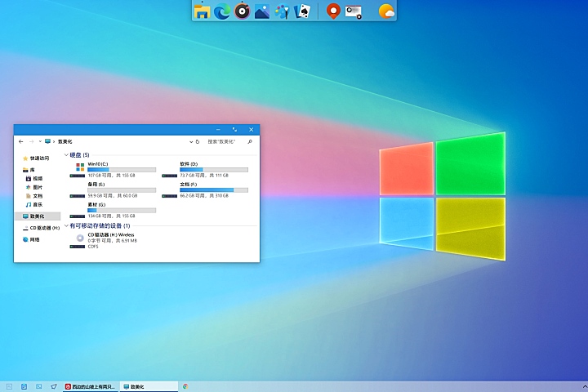Select the 备用 (E:) drive
588x392 pixels.
pyautogui.click(x=113, y=190)
